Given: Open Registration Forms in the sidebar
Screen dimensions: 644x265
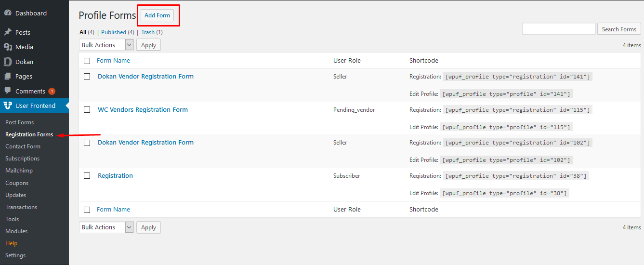Looking at the screenshot, I should tap(29, 134).
